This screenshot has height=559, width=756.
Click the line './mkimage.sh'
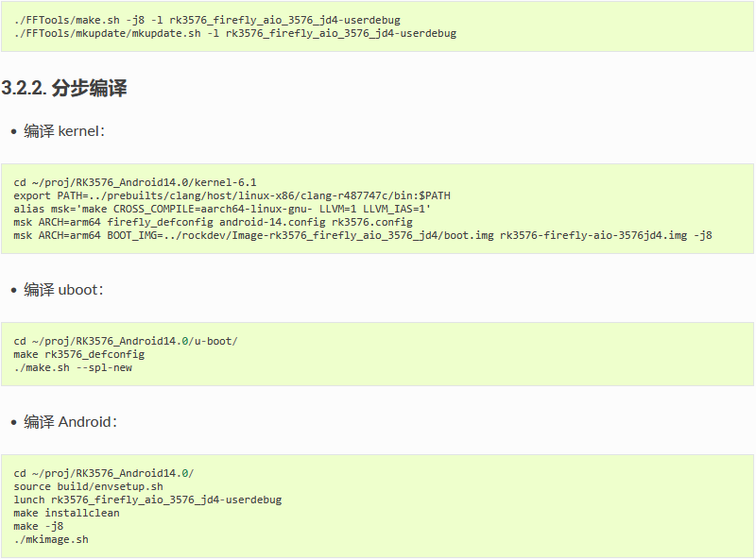tap(51, 540)
